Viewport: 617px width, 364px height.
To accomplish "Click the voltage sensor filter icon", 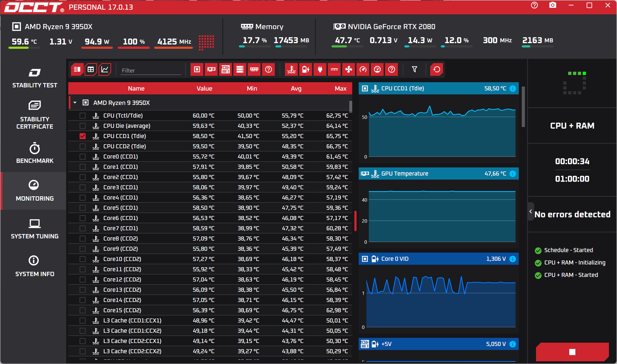I will click(x=306, y=70).
